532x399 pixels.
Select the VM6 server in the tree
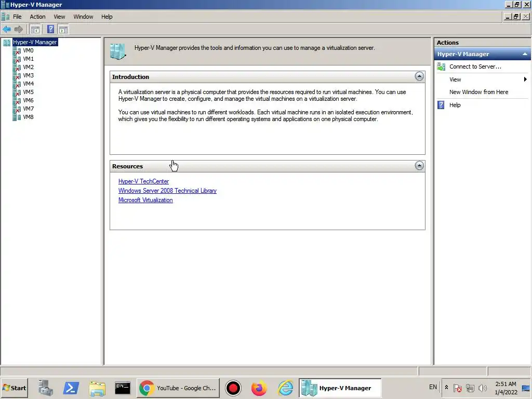pos(28,100)
